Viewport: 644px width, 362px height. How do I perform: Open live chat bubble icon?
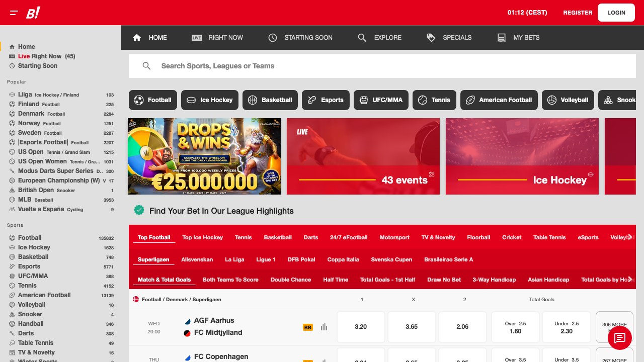[620, 338]
